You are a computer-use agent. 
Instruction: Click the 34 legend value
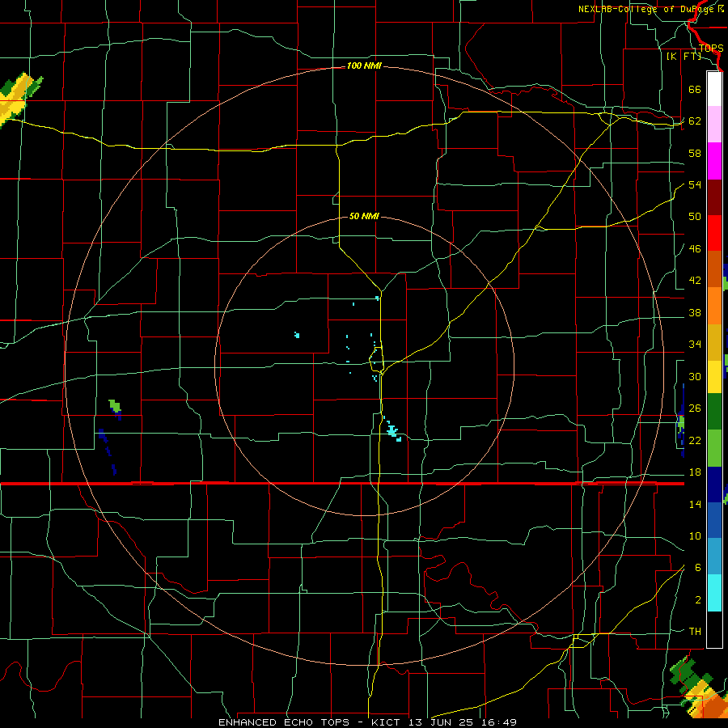pyautogui.click(x=695, y=345)
